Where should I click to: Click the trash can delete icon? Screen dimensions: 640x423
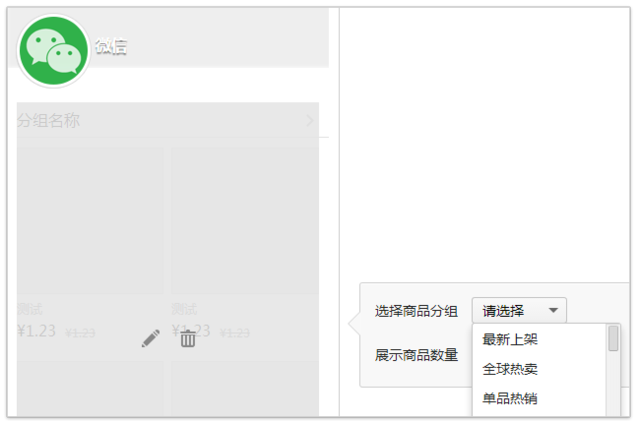pyautogui.click(x=188, y=338)
